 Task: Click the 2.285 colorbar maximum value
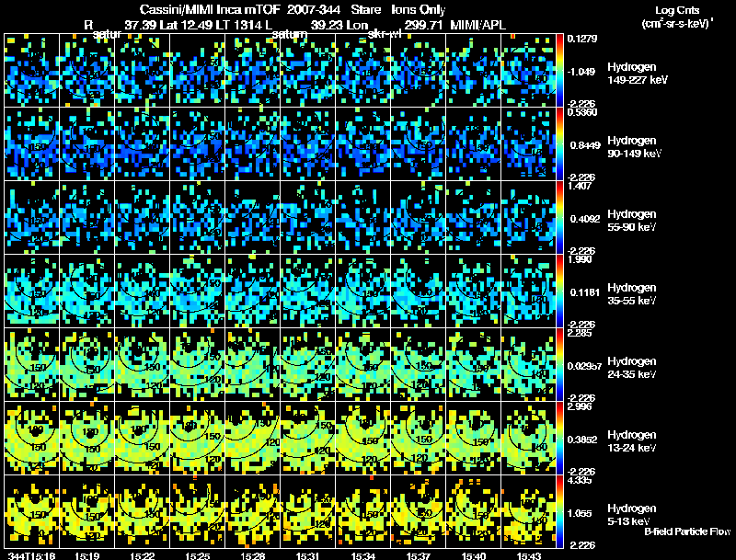(x=580, y=333)
